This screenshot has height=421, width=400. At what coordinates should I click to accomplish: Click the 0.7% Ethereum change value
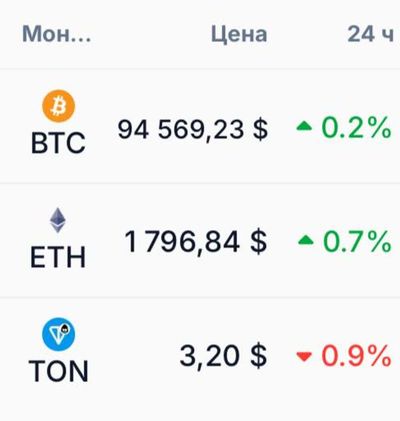[357, 241]
